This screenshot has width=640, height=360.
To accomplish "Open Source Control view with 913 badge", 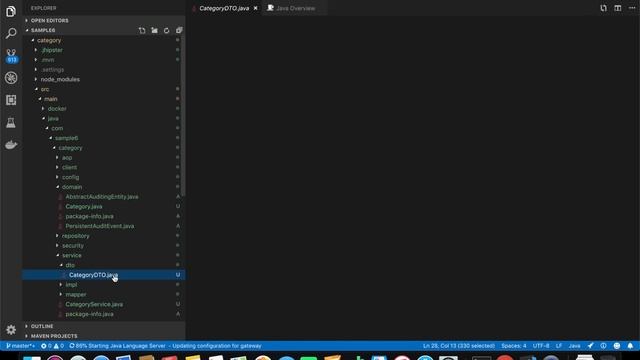I will click(11, 56).
